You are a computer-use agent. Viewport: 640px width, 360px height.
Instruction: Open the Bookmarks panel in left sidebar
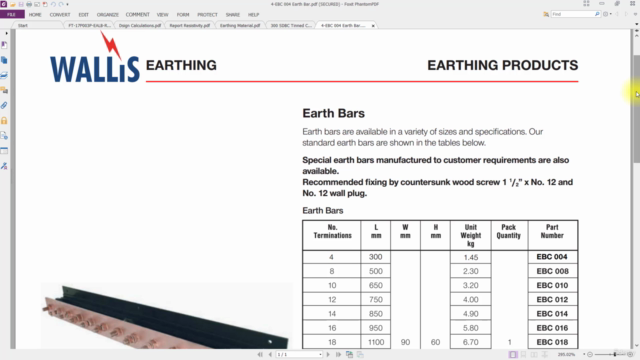click(4, 44)
